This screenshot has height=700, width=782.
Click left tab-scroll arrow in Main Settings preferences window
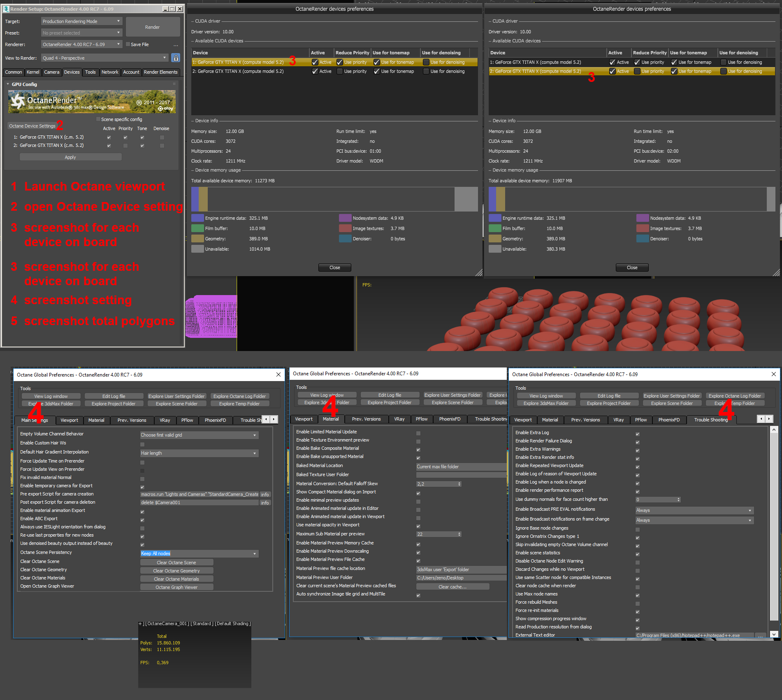(266, 419)
